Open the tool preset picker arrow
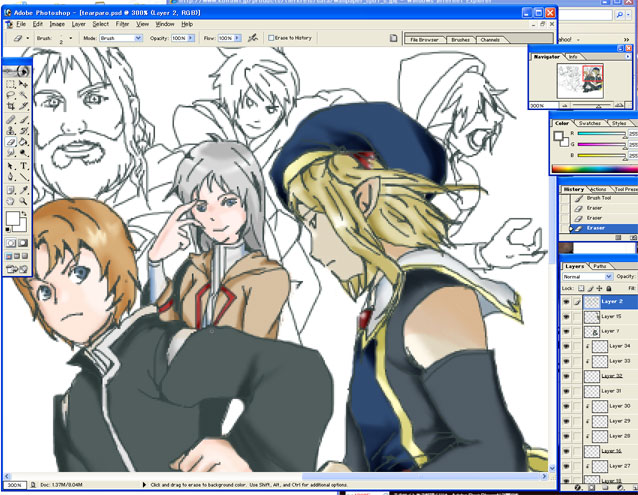Viewport: 638px width, 495px height. [x=28, y=38]
